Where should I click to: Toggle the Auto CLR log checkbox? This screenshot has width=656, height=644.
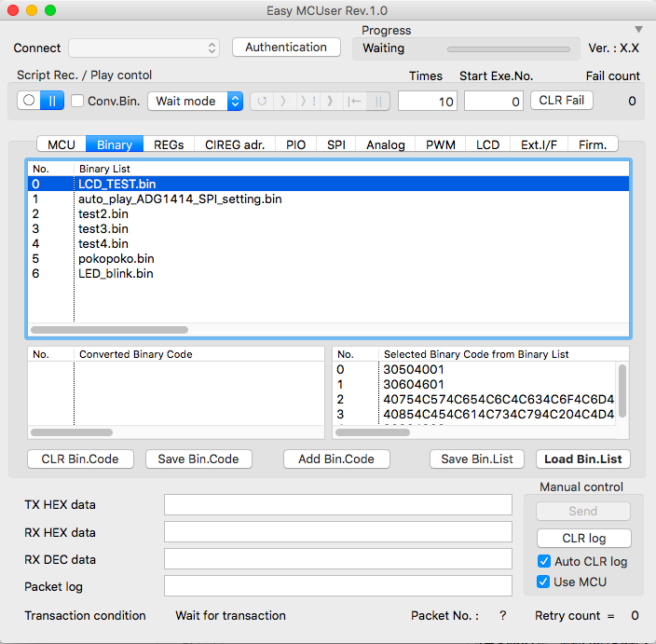point(543,561)
